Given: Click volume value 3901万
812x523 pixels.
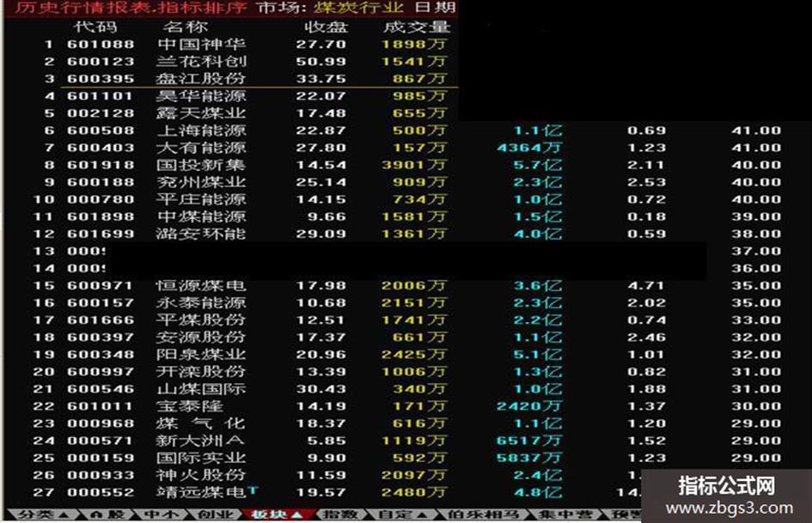Looking at the screenshot, I should (414, 165).
